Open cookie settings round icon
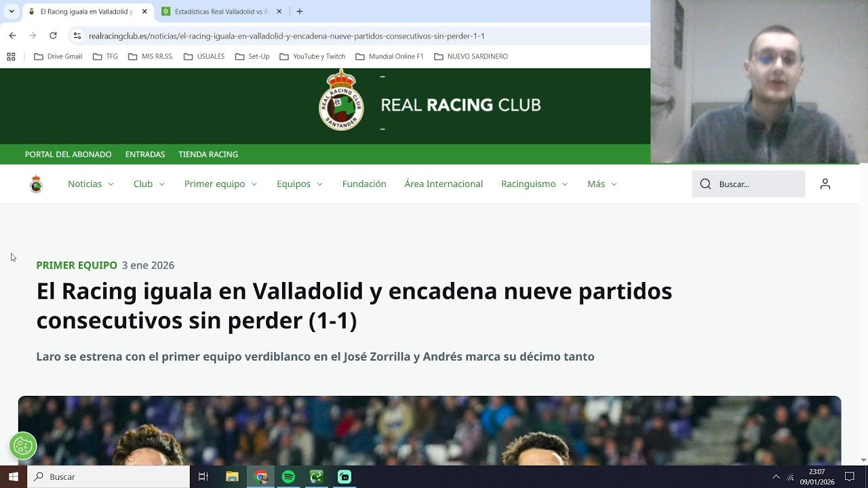868x488 pixels. click(23, 446)
